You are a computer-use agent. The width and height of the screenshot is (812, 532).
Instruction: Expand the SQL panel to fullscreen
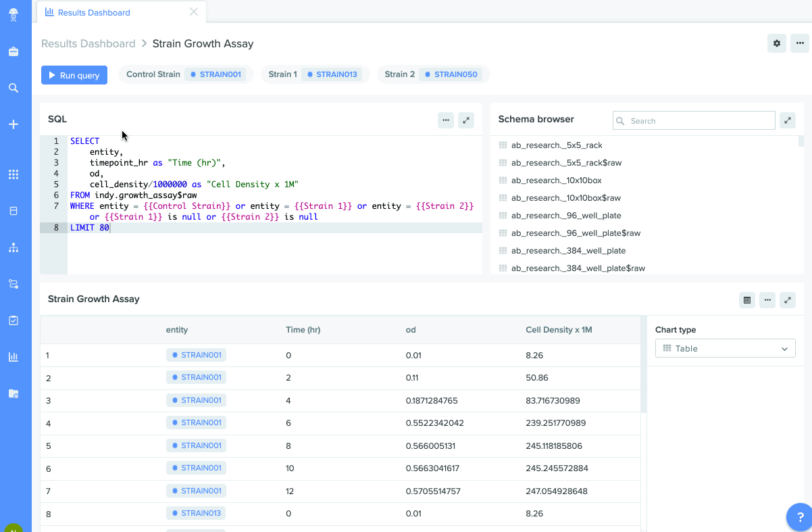(466, 120)
